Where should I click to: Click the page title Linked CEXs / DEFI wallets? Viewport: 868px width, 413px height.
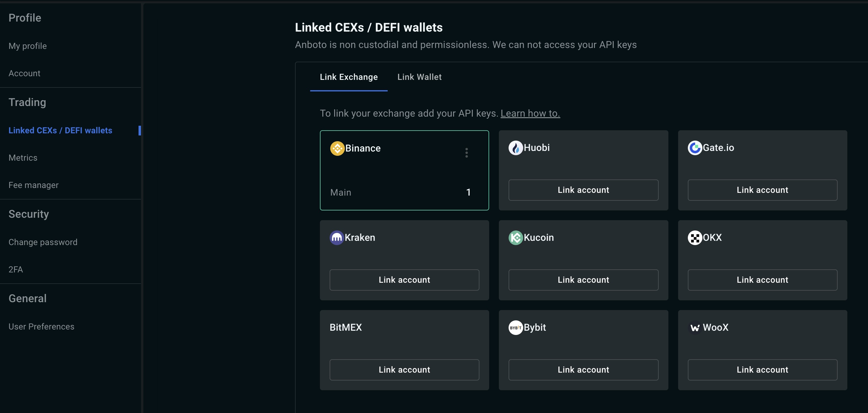tap(369, 28)
